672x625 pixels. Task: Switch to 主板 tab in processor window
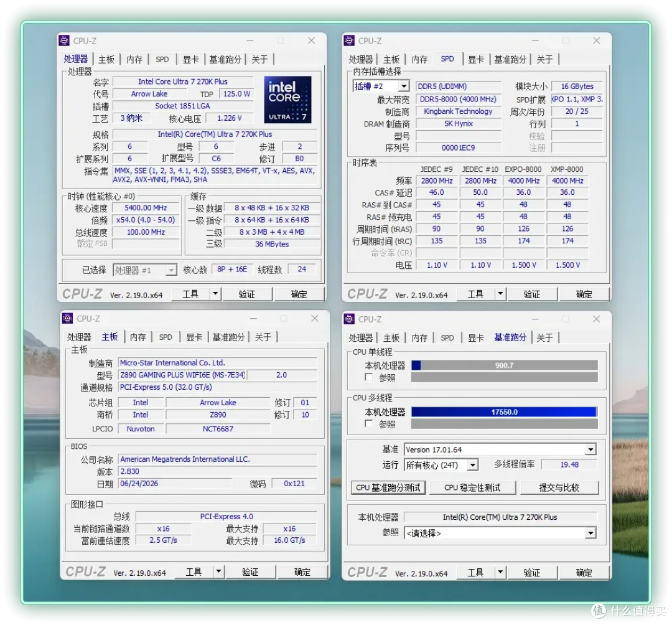pos(106,59)
